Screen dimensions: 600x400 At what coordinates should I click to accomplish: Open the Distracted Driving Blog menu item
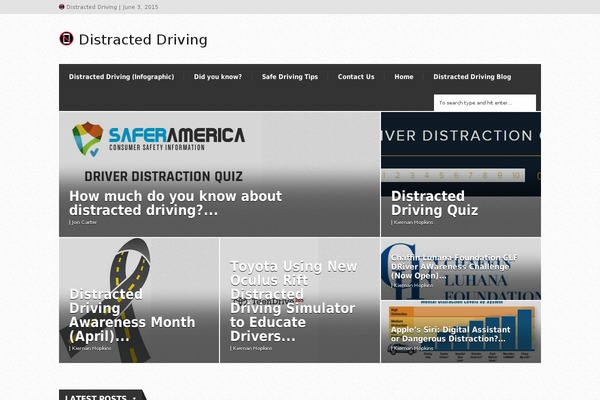coord(472,77)
